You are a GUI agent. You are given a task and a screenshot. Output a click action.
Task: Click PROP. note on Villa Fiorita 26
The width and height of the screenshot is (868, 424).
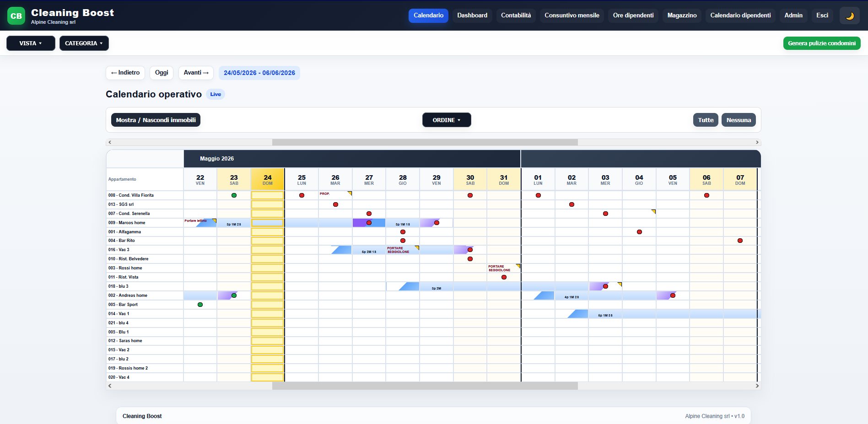tap(324, 193)
